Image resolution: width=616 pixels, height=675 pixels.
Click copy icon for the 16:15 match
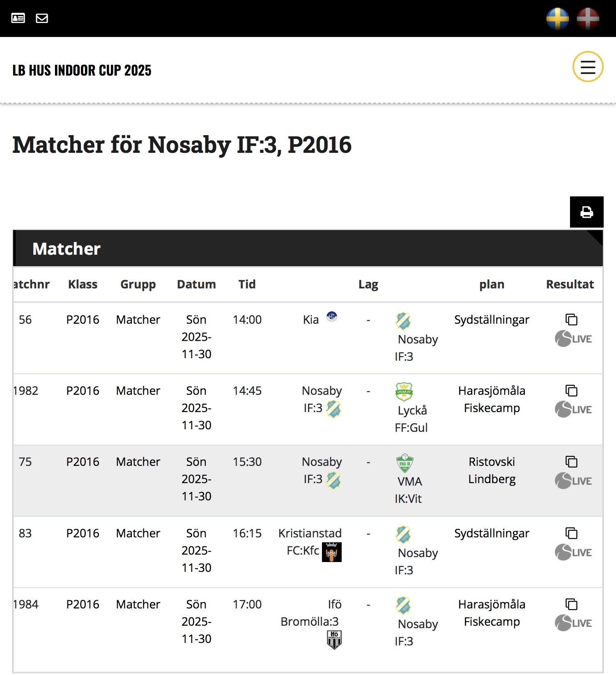571,533
